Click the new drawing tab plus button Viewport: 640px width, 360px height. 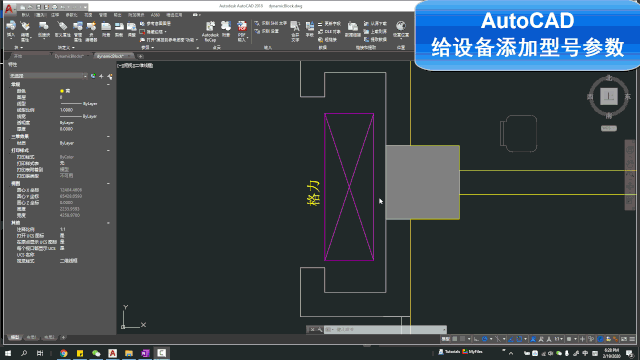[x=140, y=56]
